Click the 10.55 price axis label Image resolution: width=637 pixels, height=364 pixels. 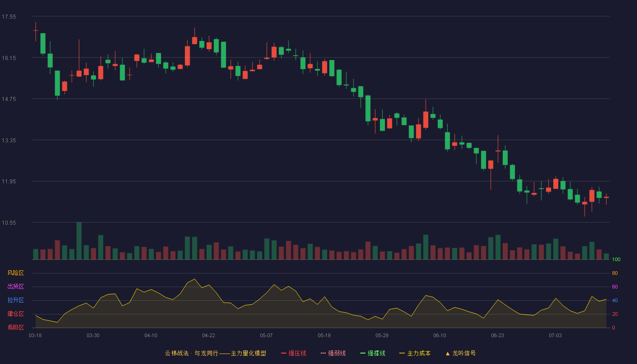tap(9, 222)
